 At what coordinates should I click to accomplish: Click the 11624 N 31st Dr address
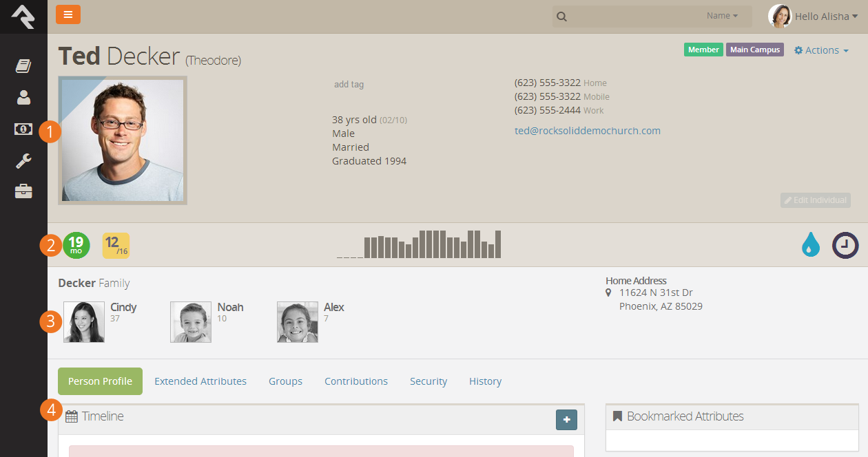(656, 293)
